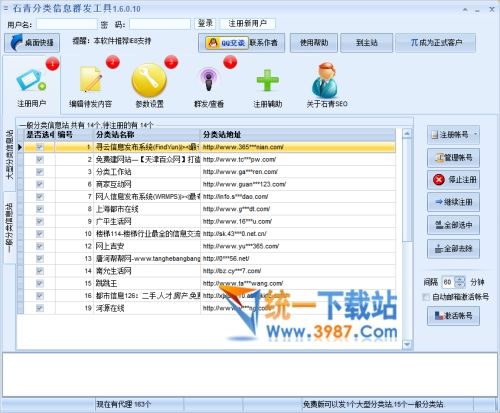500x413 pixels.
Task: Click 全部选中 button
Action: pyautogui.click(x=453, y=225)
